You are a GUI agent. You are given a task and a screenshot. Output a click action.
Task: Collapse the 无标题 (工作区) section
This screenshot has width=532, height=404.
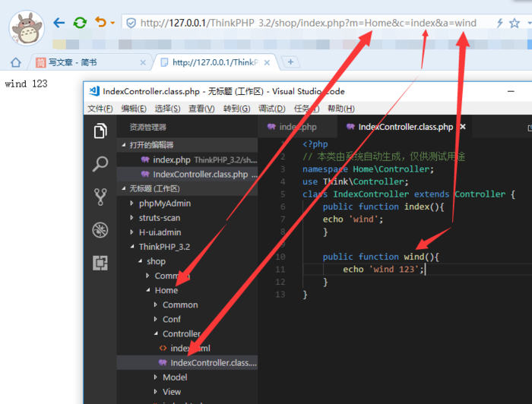187,188
